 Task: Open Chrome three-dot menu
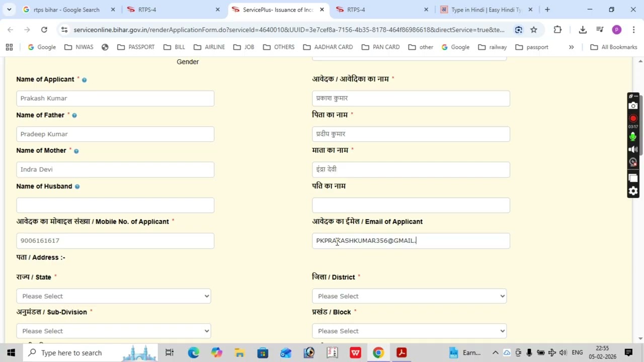pos(633,30)
